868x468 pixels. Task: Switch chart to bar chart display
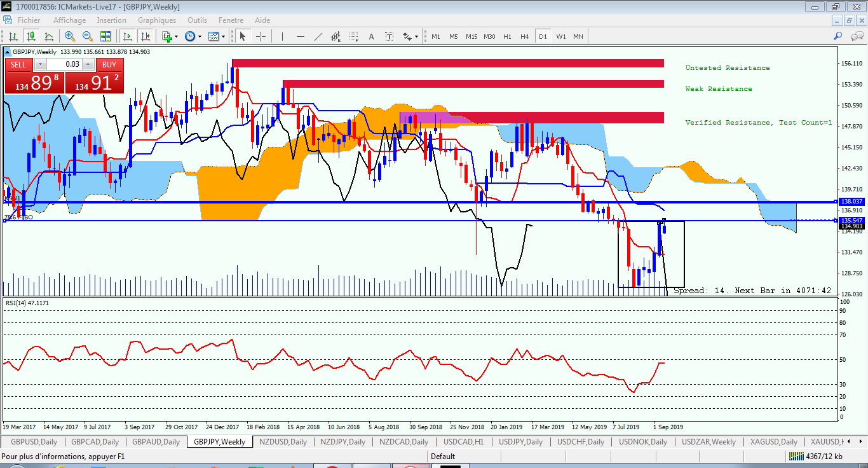[13, 36]
